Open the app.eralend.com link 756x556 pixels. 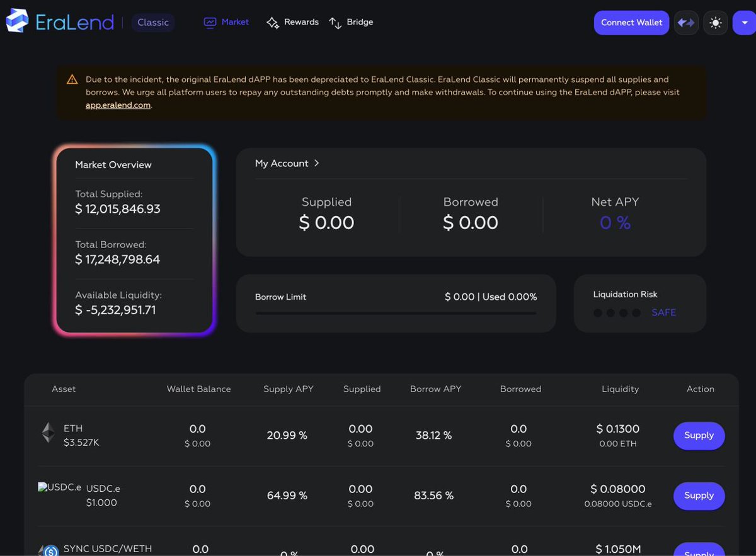click(x=118, y=105)
